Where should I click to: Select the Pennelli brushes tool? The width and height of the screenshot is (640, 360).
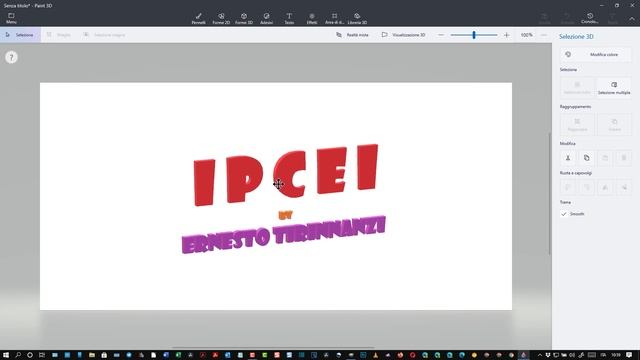[x=198, y=18]
